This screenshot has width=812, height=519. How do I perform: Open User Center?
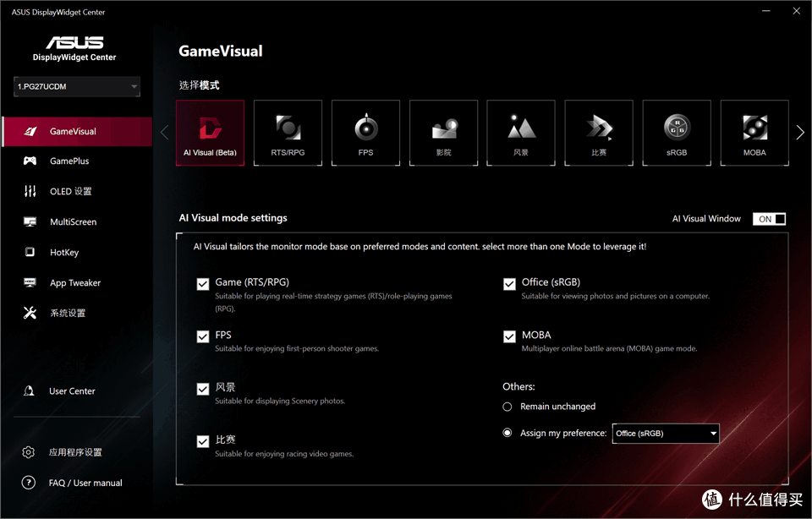coord(72,391)
